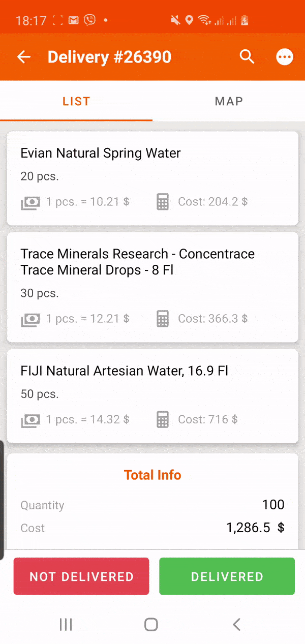Tap money icon beside 1 pcs. = 12.21 $

coord(30,320)
